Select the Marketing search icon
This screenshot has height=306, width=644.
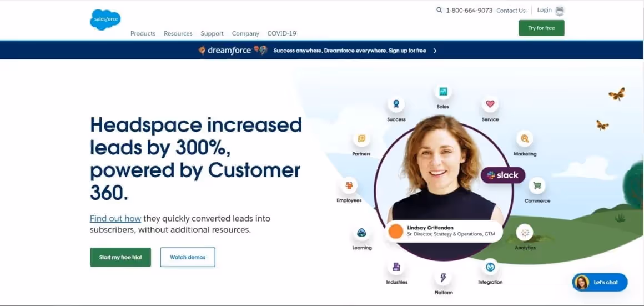point(525,138)
